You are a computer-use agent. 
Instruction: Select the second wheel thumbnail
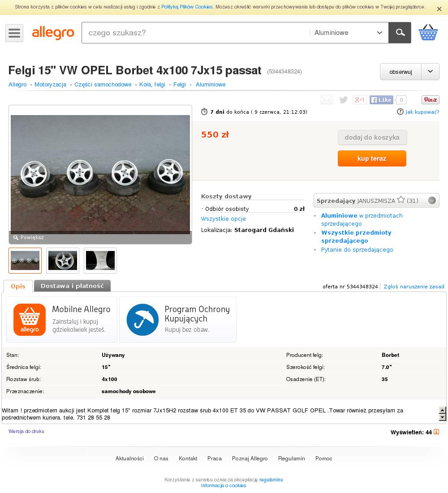pyautogui.click(x=63, y=260)
